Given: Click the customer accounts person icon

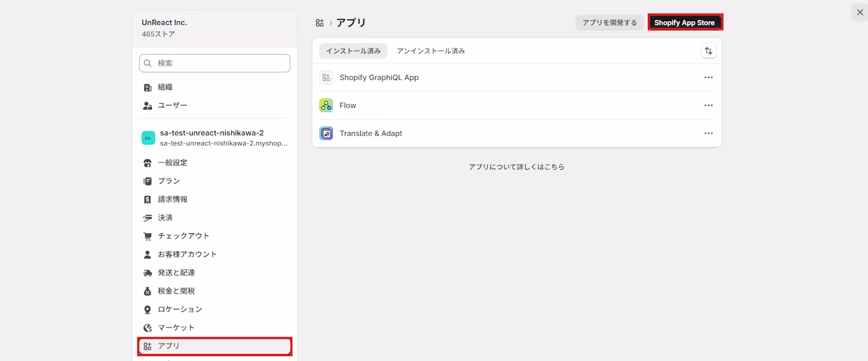Looking at the screenshot, I should (148, 254).
